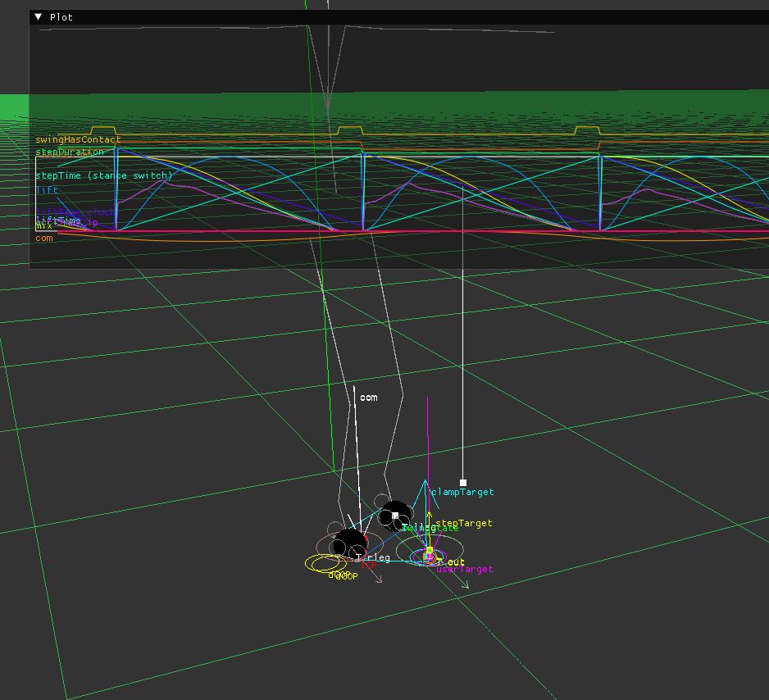
Task: Click the rear black foot sphere
Action: [x=397, y=515]
